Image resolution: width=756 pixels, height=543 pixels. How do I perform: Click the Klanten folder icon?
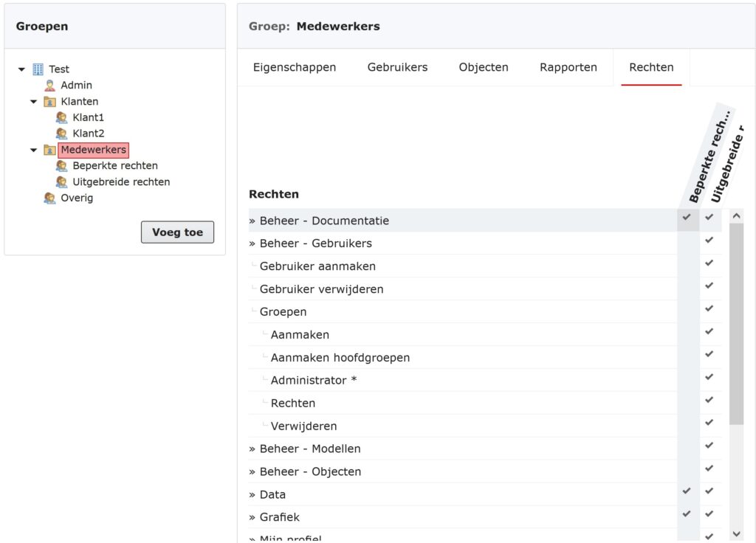pos(49,102)
